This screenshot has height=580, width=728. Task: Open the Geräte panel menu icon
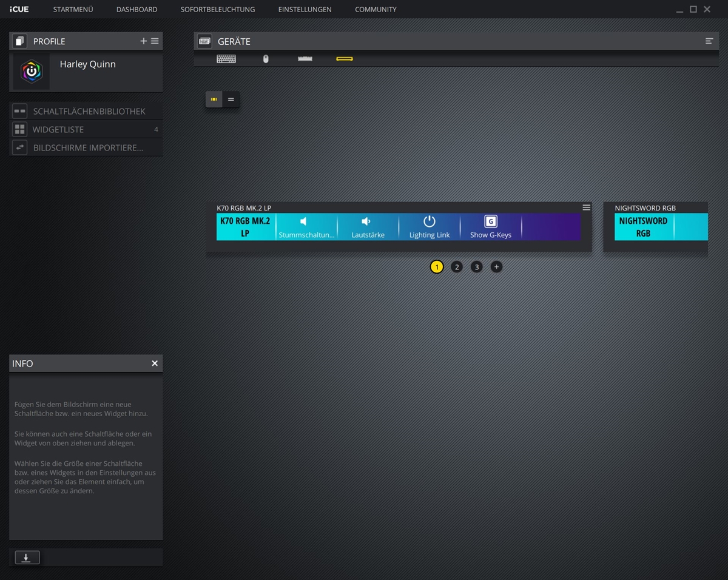[709, 41]
